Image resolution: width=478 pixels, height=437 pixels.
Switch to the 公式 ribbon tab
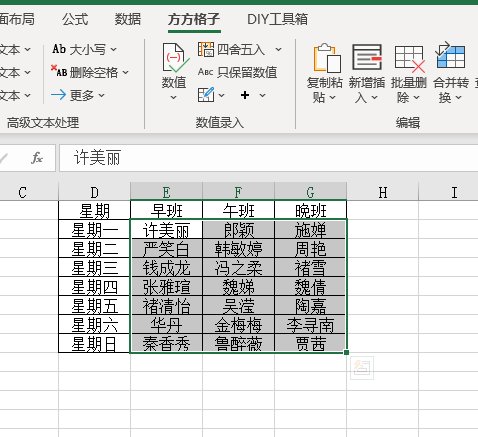[x=75, y=19]
